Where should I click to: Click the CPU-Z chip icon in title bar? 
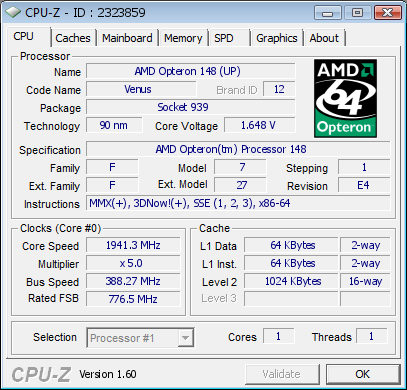14,12
